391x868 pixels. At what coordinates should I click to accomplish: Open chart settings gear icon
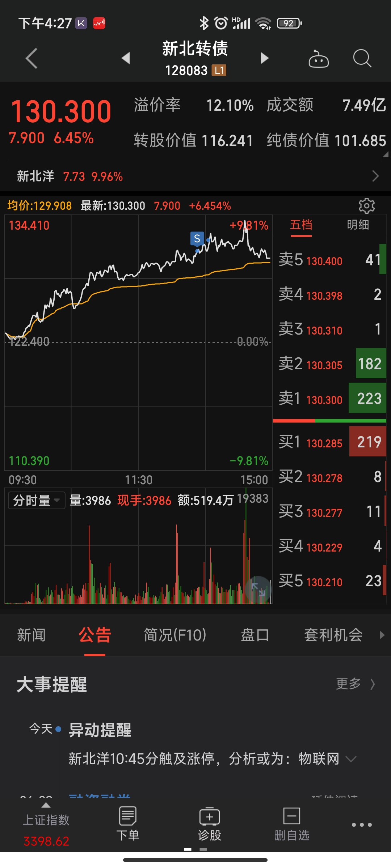(366, 206)
